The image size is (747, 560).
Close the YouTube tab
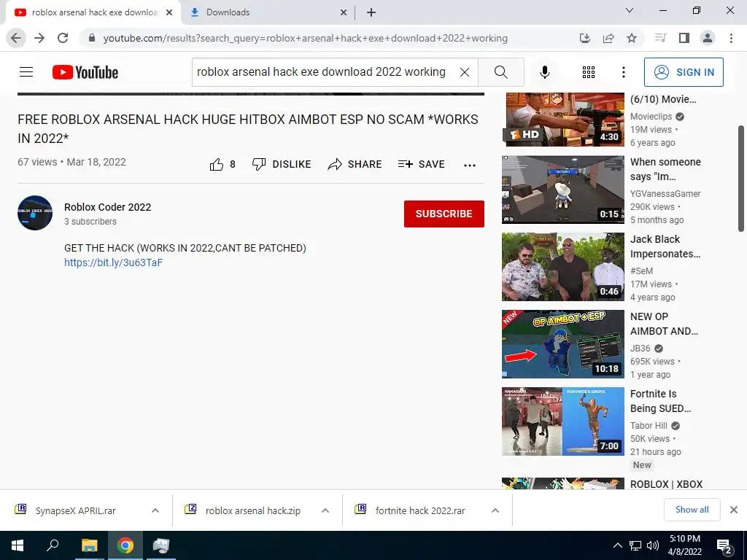click(x=169, y=12)
